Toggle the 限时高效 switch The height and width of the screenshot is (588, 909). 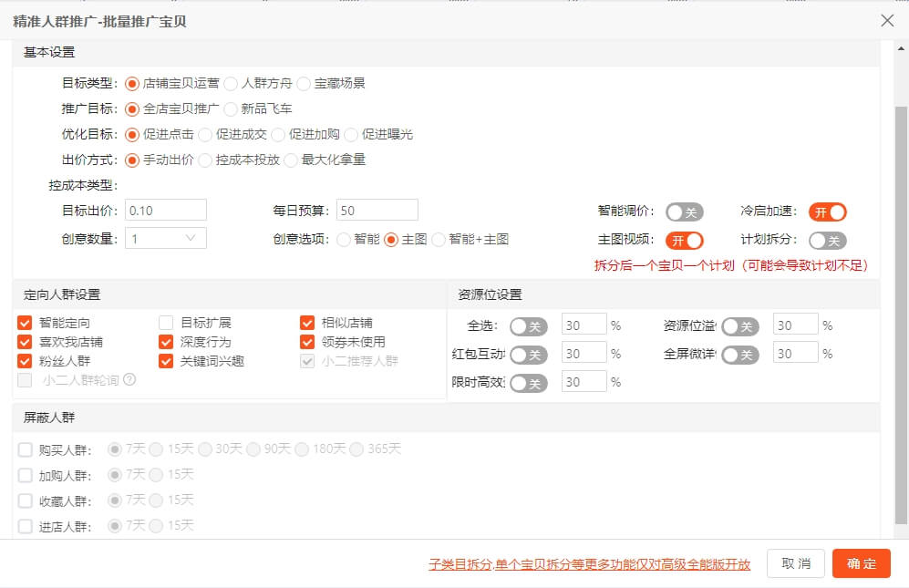point(529,383)
